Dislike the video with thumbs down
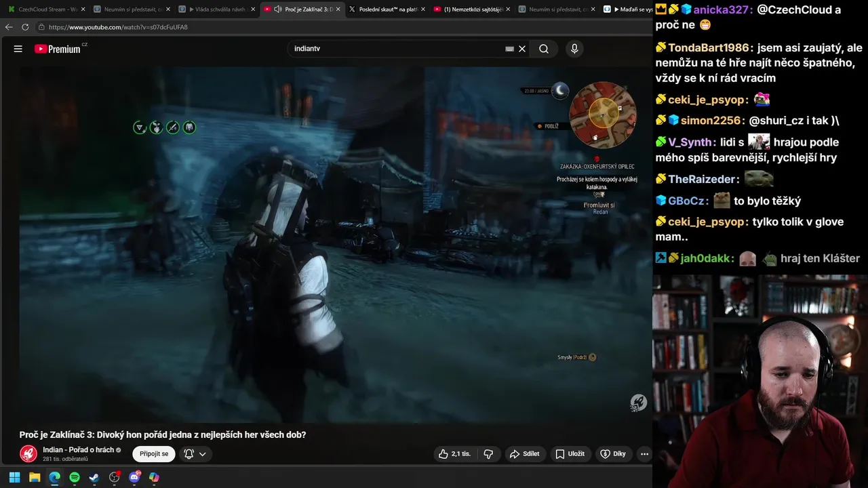 coord(488,453)
